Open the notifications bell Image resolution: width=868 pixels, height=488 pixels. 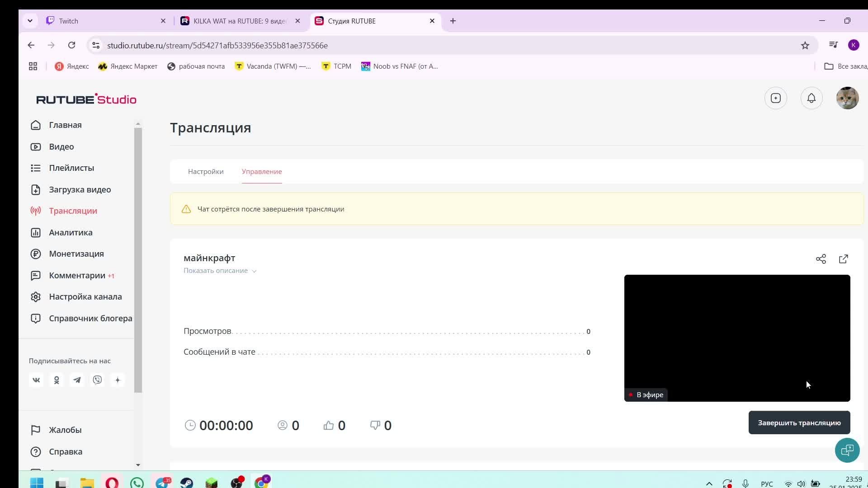point(811,98)
